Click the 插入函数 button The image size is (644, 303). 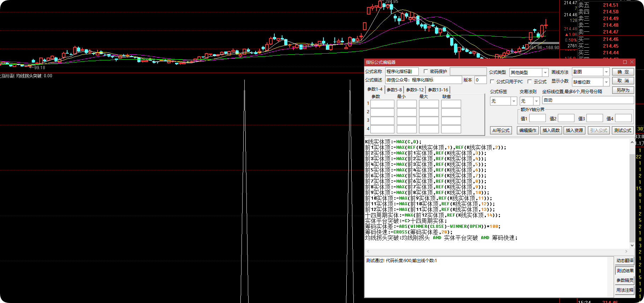551,131
